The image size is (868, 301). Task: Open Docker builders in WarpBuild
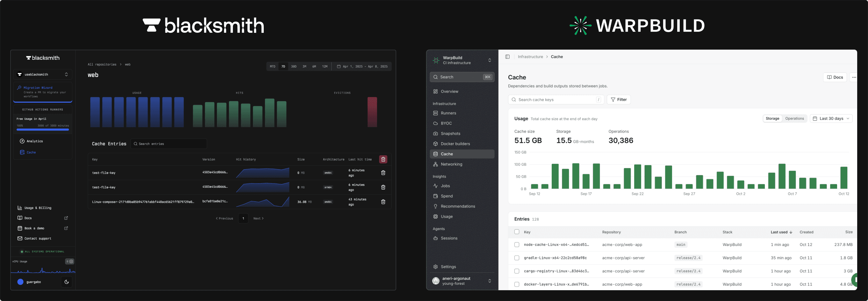[x=462, y=144]
